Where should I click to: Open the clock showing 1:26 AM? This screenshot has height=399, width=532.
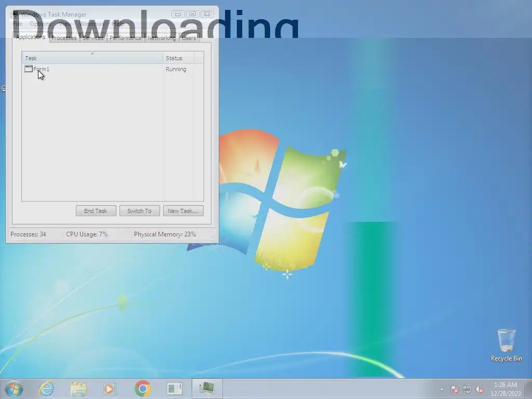(505, 385)
